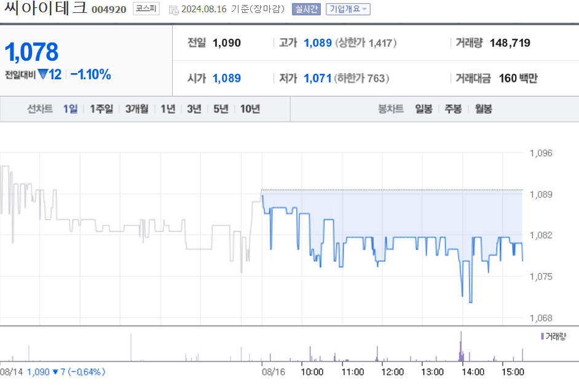Open the 기업개요 dropdown
Screen dimensions: 579x392
347,9
